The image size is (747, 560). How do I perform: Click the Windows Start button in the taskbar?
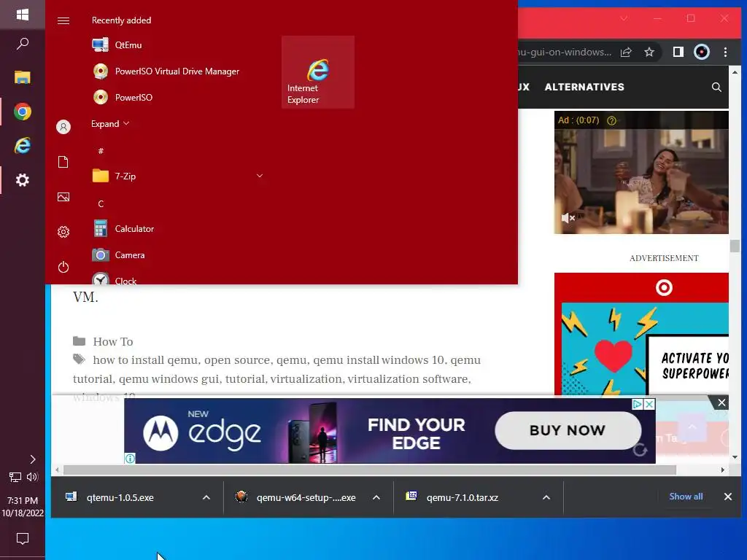point(23,15)
